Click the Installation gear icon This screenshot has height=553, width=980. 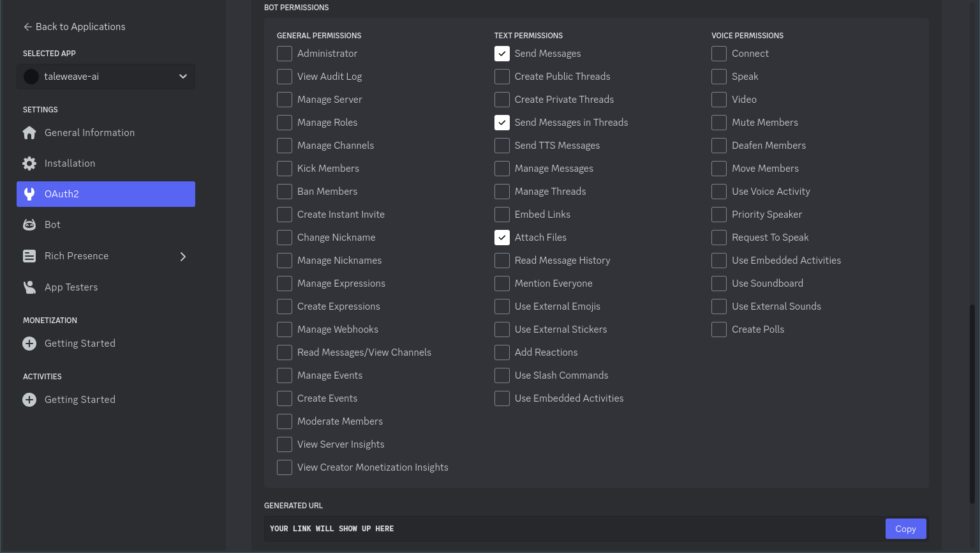pos(29,163)
